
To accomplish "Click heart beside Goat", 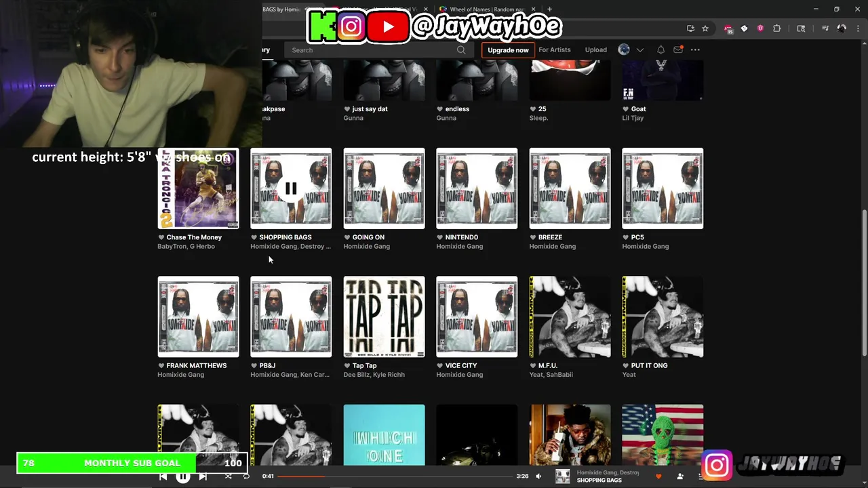I will (626, 108).
